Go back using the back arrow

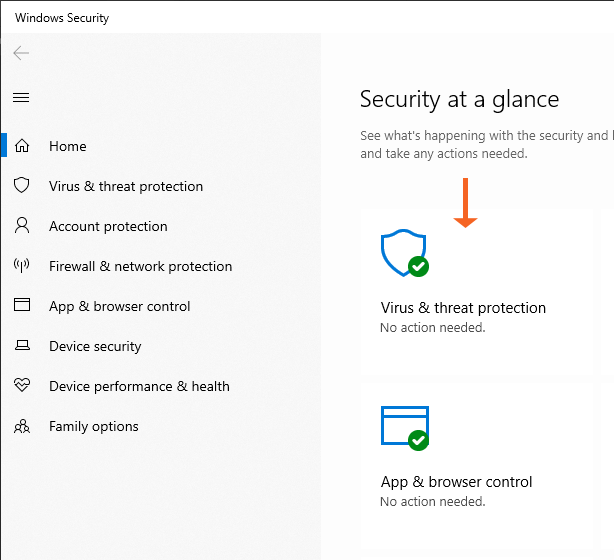[21, 53]
